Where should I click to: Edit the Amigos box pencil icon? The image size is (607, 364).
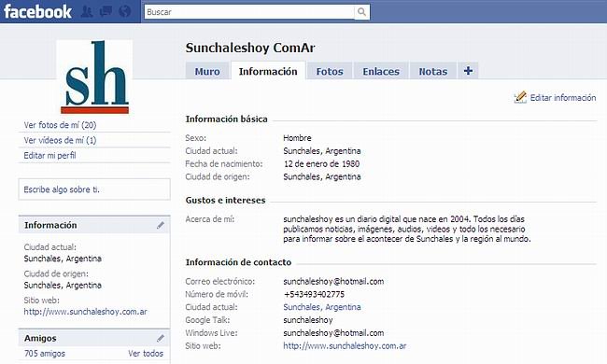pos(161,338)
